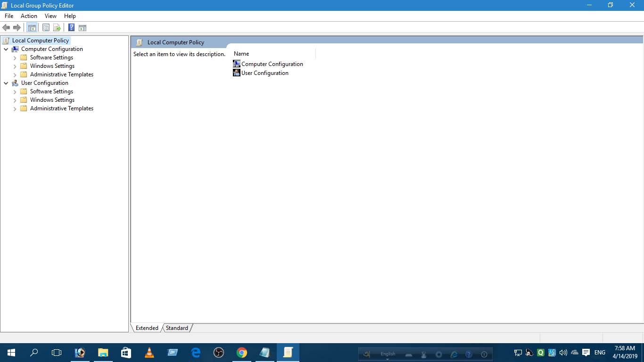Select User Configuration in the tree
This screenshot has width=644, height=362.
point(45,83)
